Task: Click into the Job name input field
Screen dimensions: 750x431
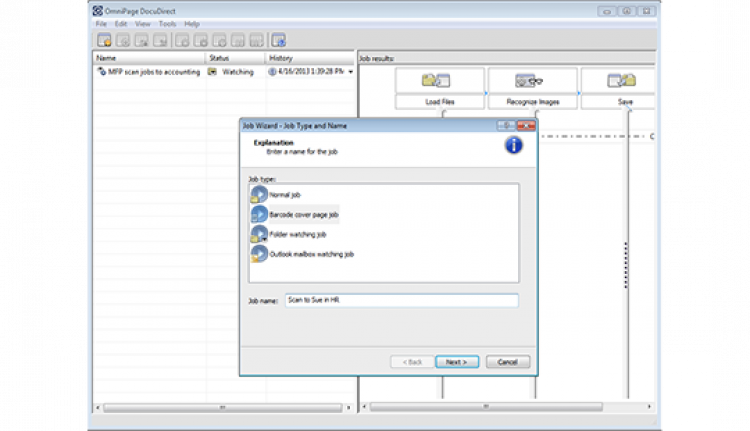Action: click(x=402, y=300)
